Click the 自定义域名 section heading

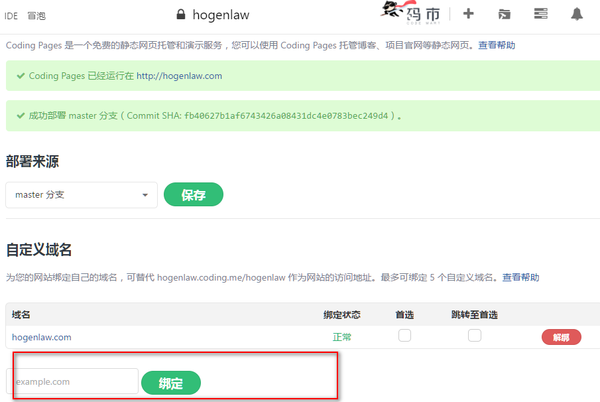coord(39,250)
